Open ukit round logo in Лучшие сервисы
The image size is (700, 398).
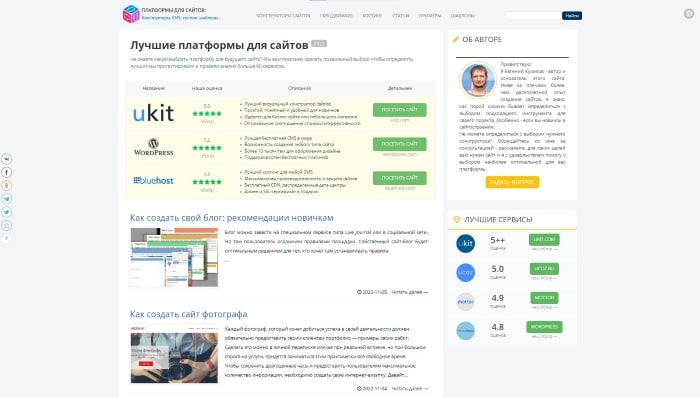tap(465, 244)
